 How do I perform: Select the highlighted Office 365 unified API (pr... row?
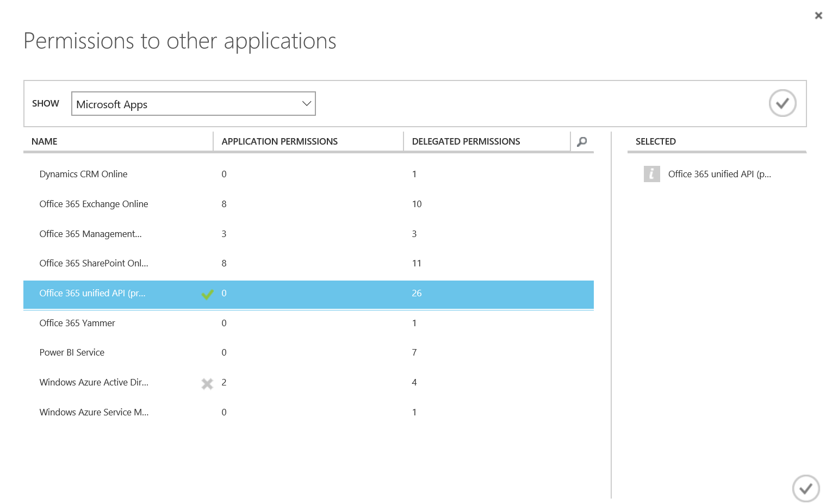(x=308, y=295)
